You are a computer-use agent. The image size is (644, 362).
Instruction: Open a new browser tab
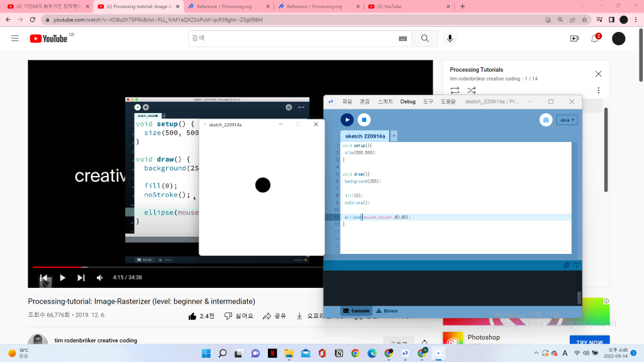(462, 6)
